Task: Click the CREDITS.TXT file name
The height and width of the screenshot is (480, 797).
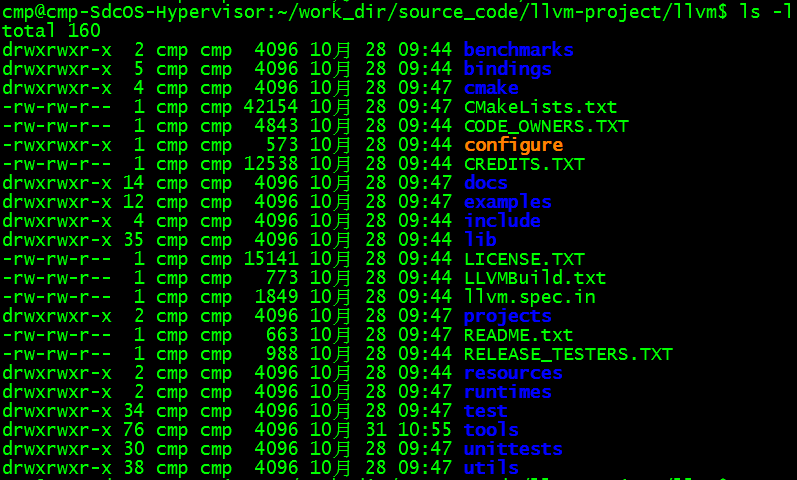Action: point(525,164)
